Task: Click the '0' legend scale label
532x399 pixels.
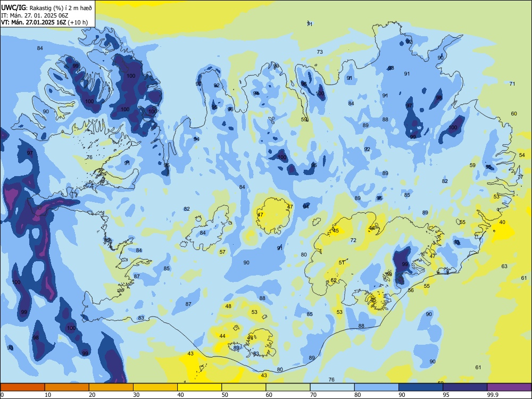Action: 2,395
